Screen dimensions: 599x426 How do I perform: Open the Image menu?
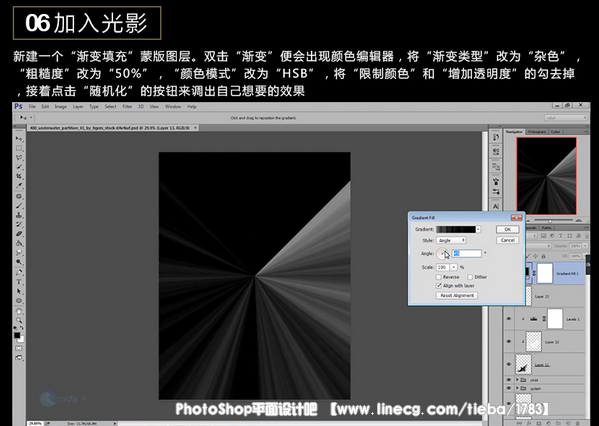coord(60,107)
